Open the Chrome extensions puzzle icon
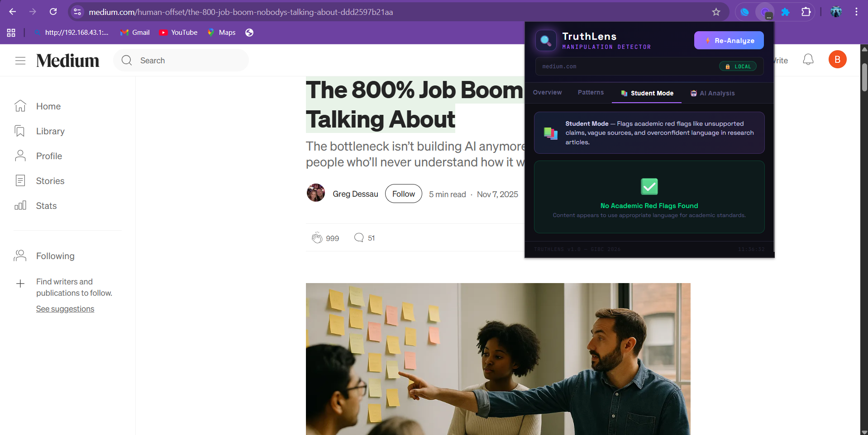 click(806, 12)
